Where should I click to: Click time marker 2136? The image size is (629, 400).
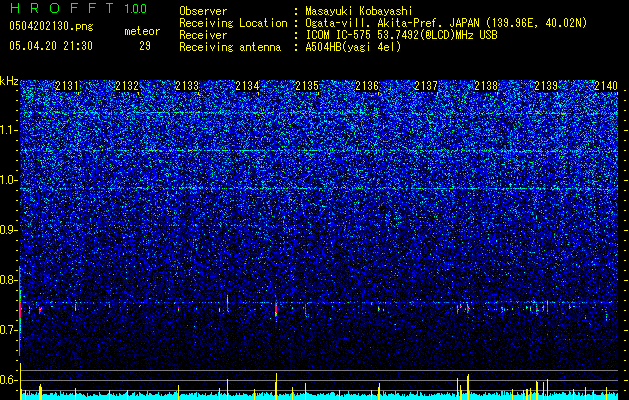coord(367,86)
